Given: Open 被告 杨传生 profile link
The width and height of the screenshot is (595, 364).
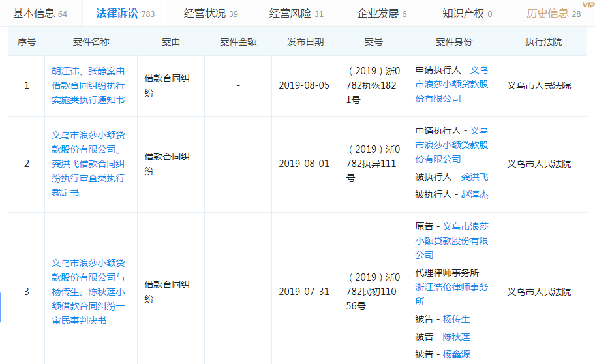Looking at the screenshot, I should pyautogui.click(x=456, y=319).
